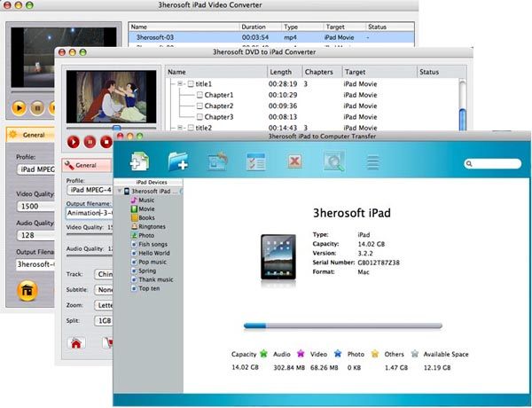Open the Subtitle dropdown

[x=104, y=289]
